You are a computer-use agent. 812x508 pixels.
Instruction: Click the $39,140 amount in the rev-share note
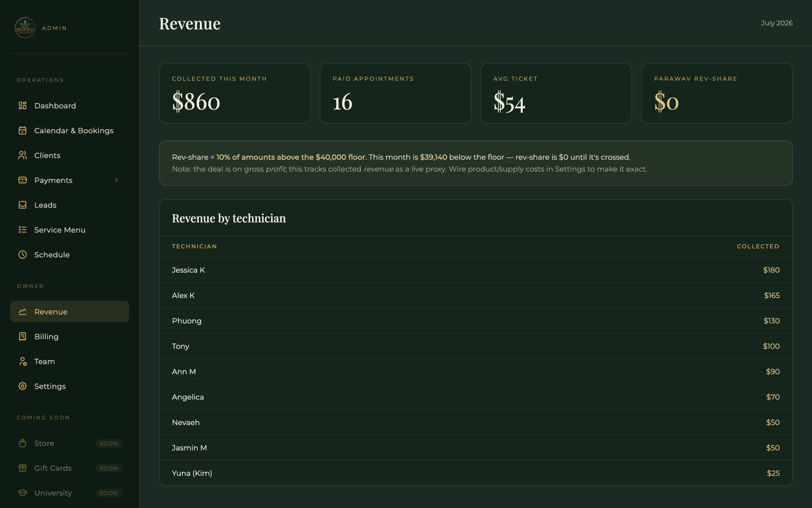pos(433,157)
